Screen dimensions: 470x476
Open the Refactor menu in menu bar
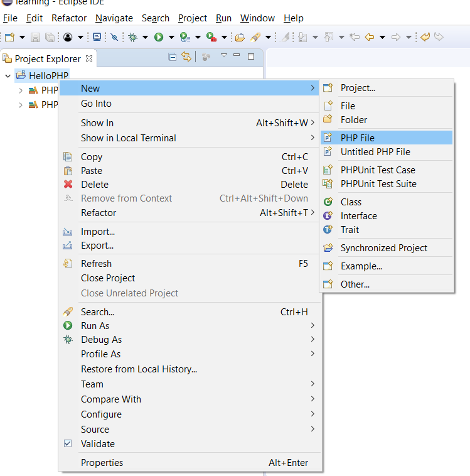point(69,18)
